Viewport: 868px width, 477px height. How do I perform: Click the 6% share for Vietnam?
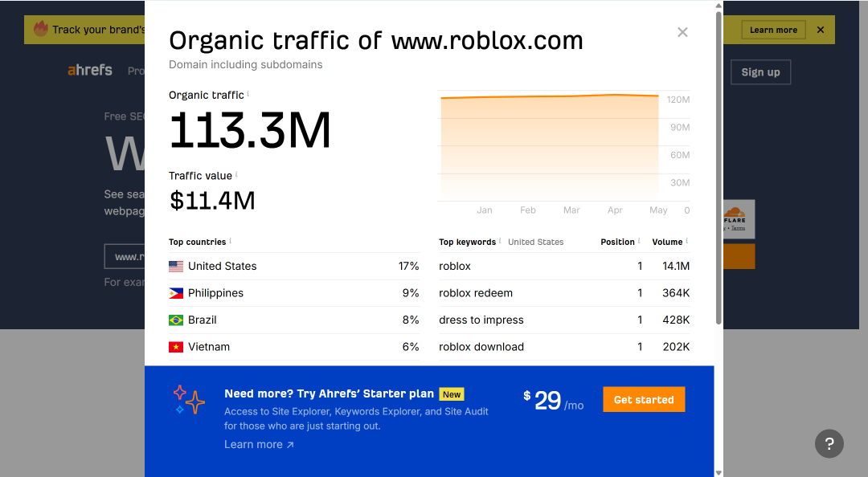(410, 347)
